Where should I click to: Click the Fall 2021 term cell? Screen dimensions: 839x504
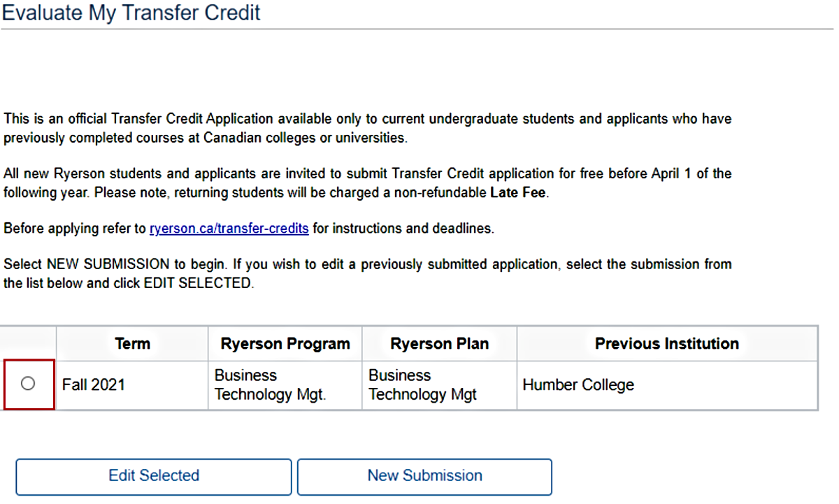point(94,384)
